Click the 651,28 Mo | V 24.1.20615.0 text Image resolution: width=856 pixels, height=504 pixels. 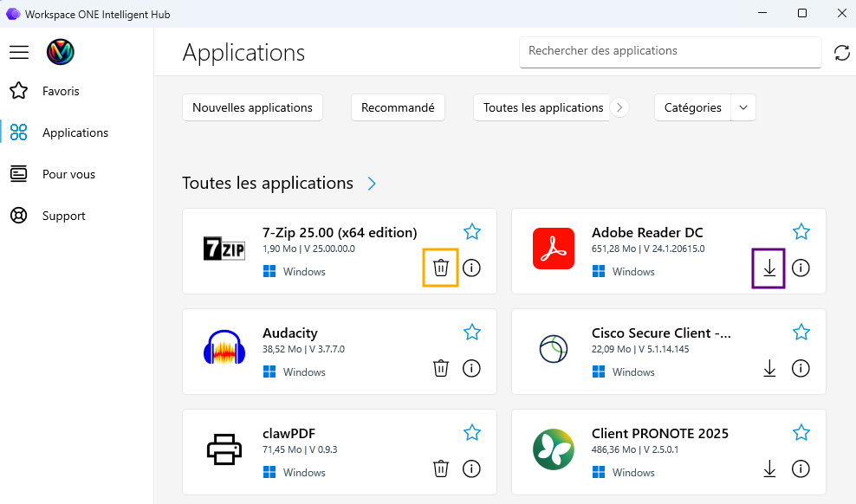pos(648,249)
